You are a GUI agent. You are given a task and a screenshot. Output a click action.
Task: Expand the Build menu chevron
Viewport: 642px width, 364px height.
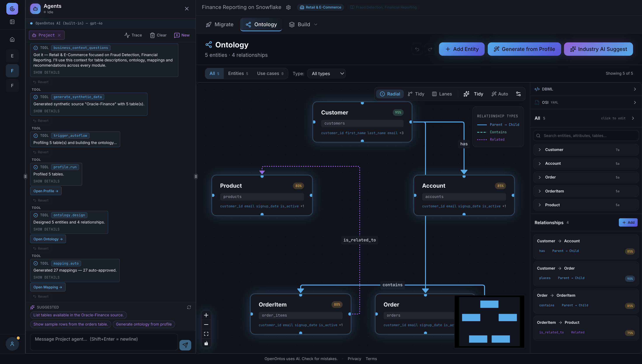click(x=316, y=24)
